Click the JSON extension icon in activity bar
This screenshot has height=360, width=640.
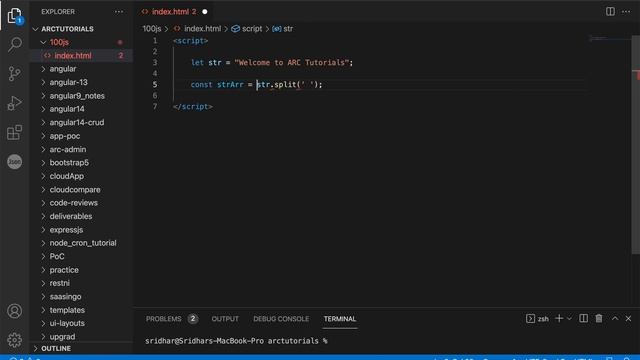click(15, 162)
